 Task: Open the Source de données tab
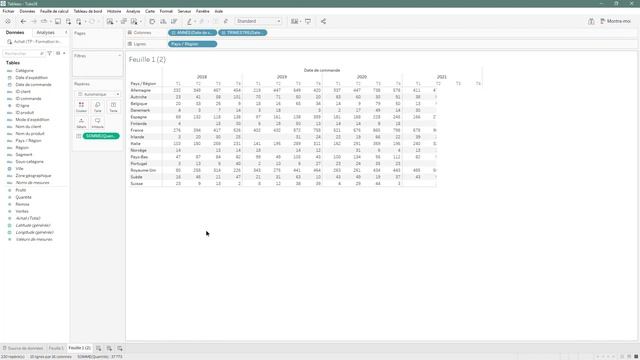(23, 348)
